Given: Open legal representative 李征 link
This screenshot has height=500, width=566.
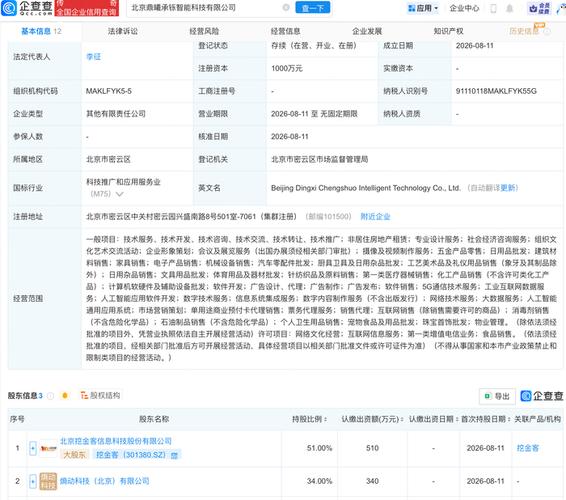Looking at the screenshot, I should pos(93,57).
